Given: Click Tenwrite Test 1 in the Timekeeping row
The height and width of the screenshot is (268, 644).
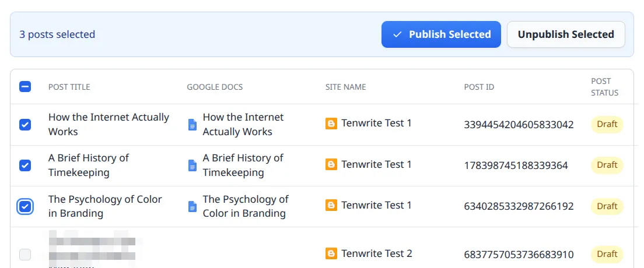Looking at the screenshot, I should pyautogui.click(x=376, y=164).
